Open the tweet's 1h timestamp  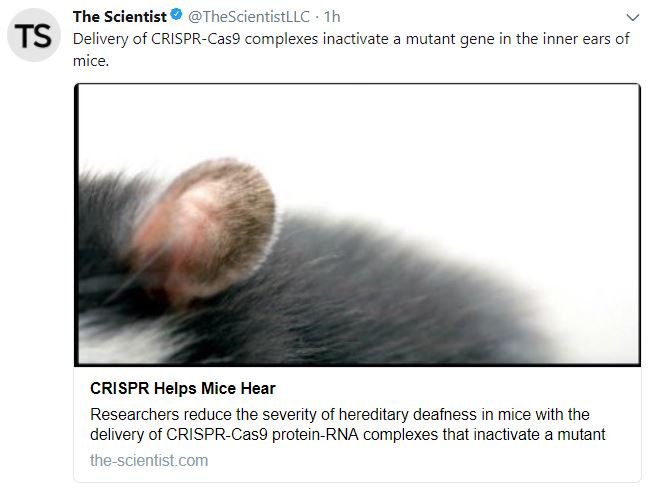(x=332, y=17)
